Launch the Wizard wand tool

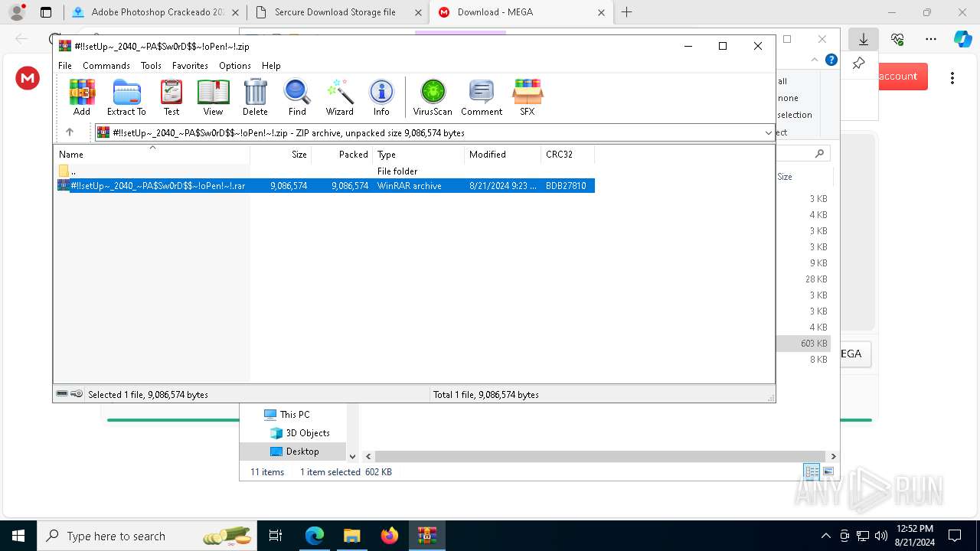click(339, 97)
